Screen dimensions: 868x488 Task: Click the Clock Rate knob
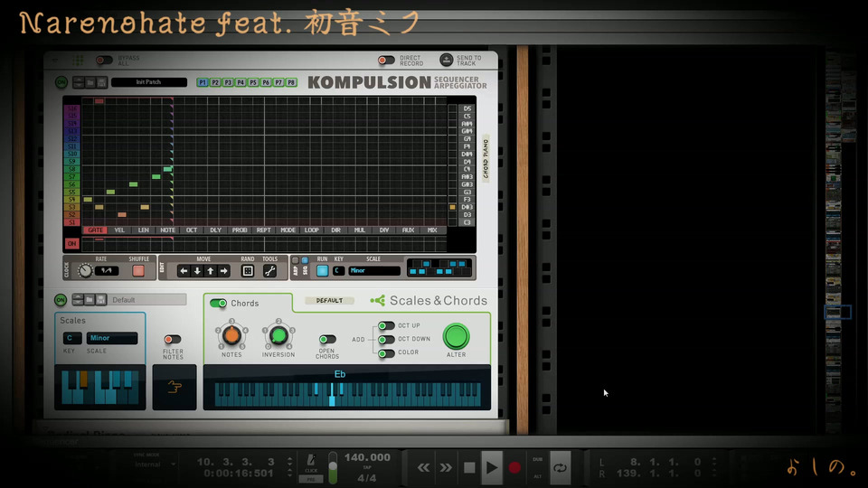[x=85, y=270]
